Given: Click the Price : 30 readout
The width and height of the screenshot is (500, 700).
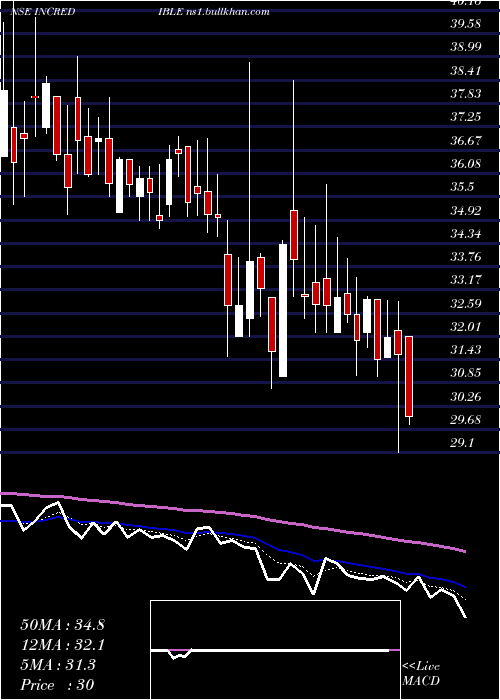Looking at the screenshot, I should tap(57, 685).
